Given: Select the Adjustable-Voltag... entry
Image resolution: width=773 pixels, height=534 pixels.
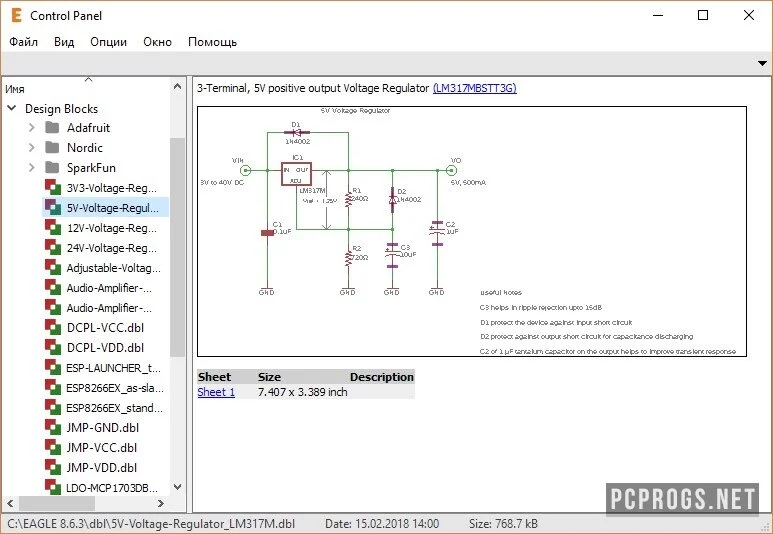Looking at the screenshot, I should click(113, 268).
